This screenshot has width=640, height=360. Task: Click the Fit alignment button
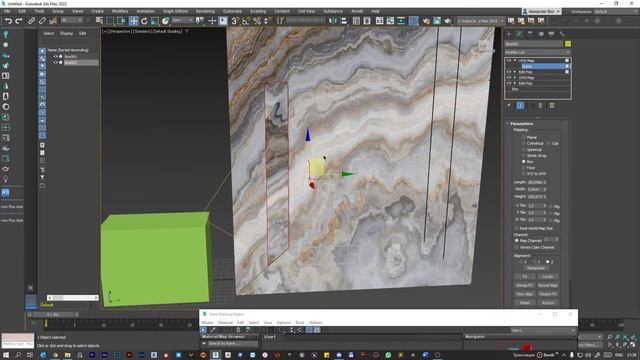coord(524,277)
